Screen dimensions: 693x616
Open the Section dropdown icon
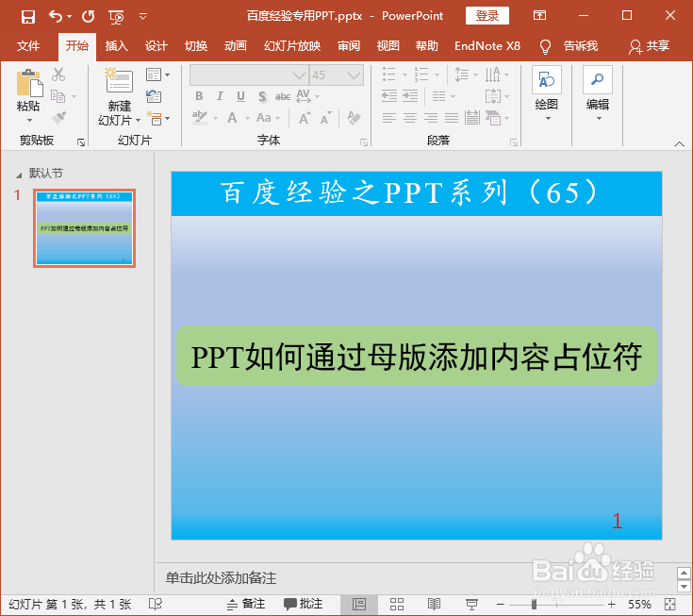pyautogui.click(x=157, y=118)
